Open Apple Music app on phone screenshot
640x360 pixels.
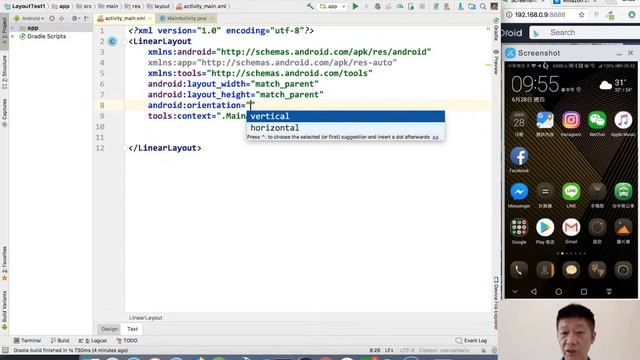click(623, 120)
